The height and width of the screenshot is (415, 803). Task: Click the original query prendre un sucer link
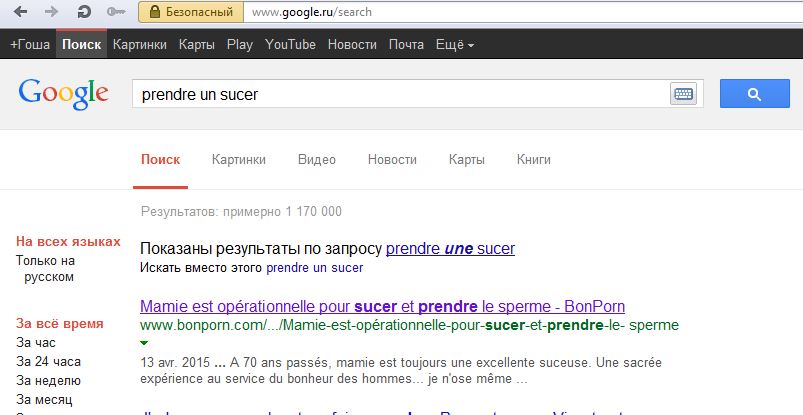(314, 267)
